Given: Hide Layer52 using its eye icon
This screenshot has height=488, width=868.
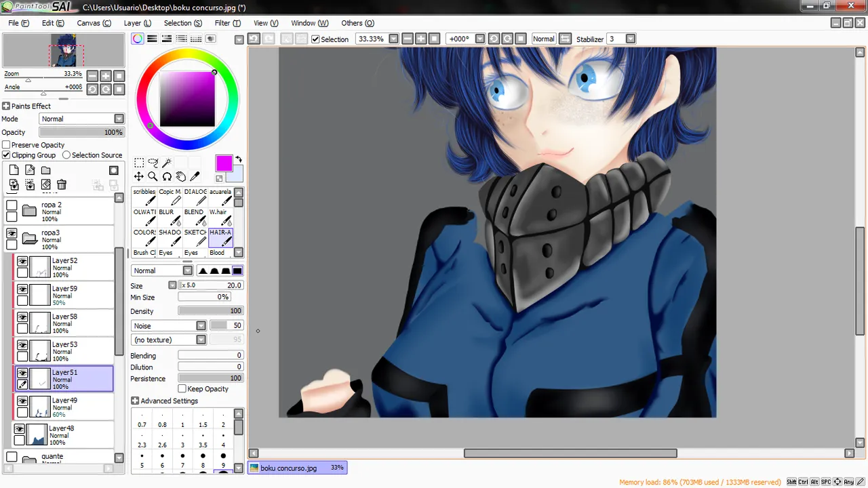Looking at the screenshot, I should tap(22, 262).
